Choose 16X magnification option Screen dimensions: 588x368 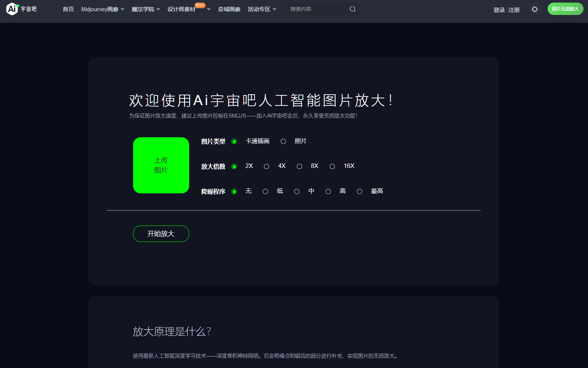tap(332, 166)
